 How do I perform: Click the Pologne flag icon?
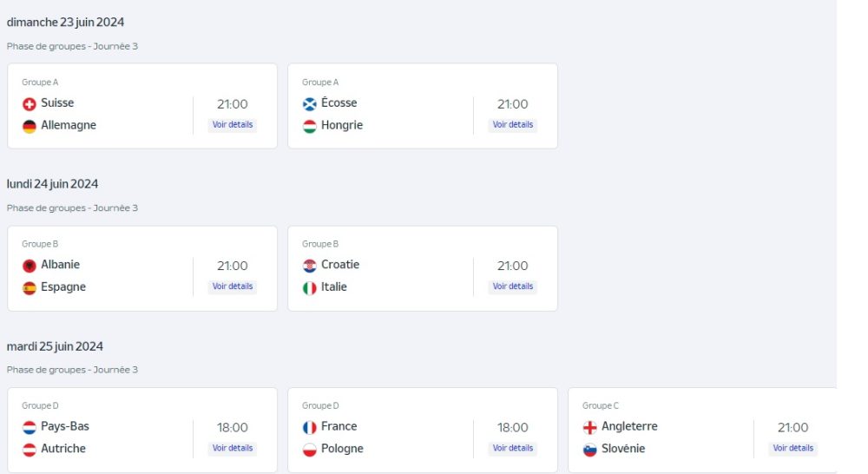[x=310, y=450]
